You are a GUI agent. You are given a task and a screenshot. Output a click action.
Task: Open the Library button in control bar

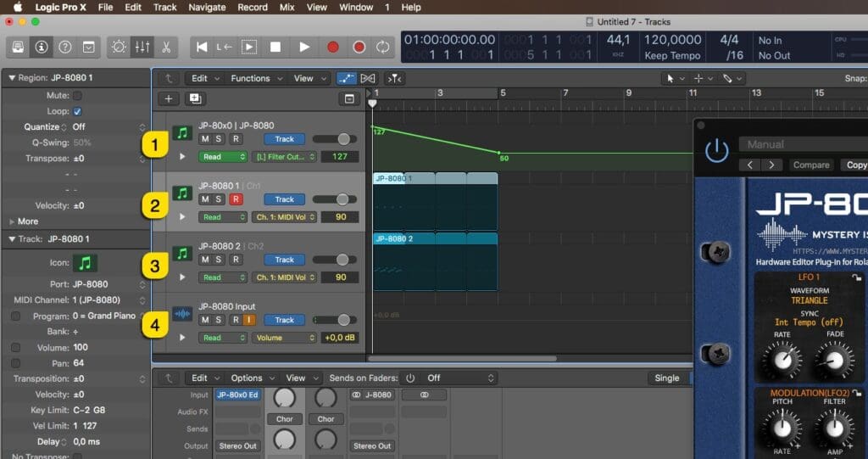19,48
